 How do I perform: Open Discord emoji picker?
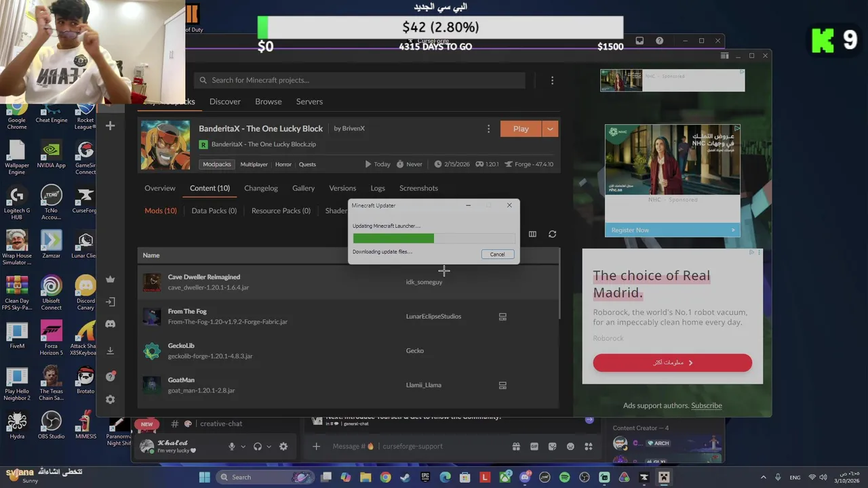point(570,446)
